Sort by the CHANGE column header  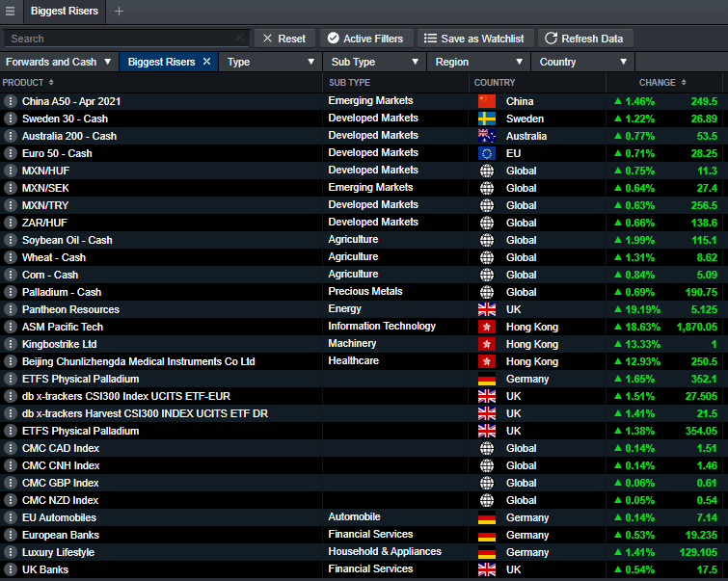662,82
